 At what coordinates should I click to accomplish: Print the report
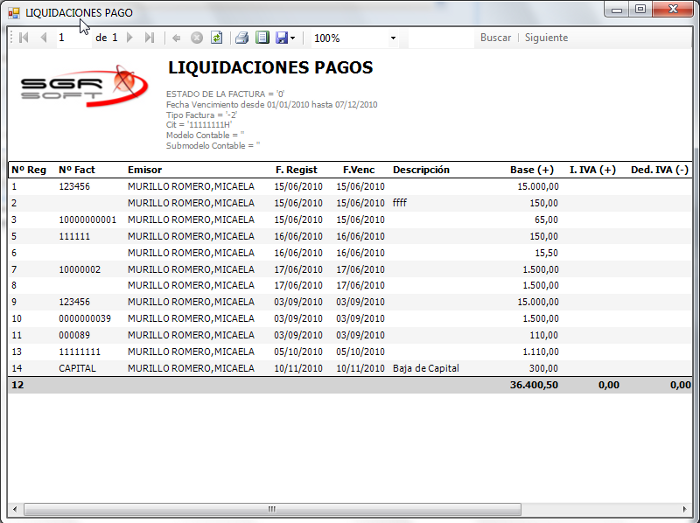pyautogui.click(x=242, y=38)
